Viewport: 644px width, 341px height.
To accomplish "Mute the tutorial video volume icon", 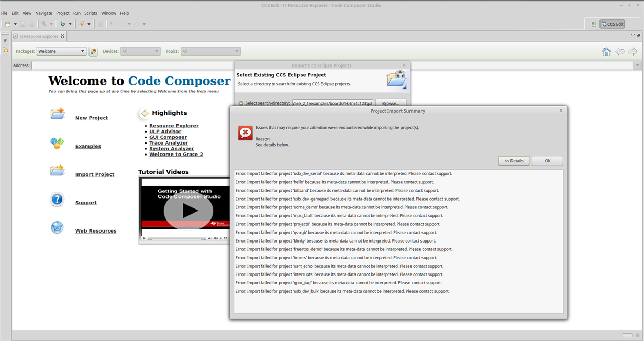I will [x=210, y=238].
